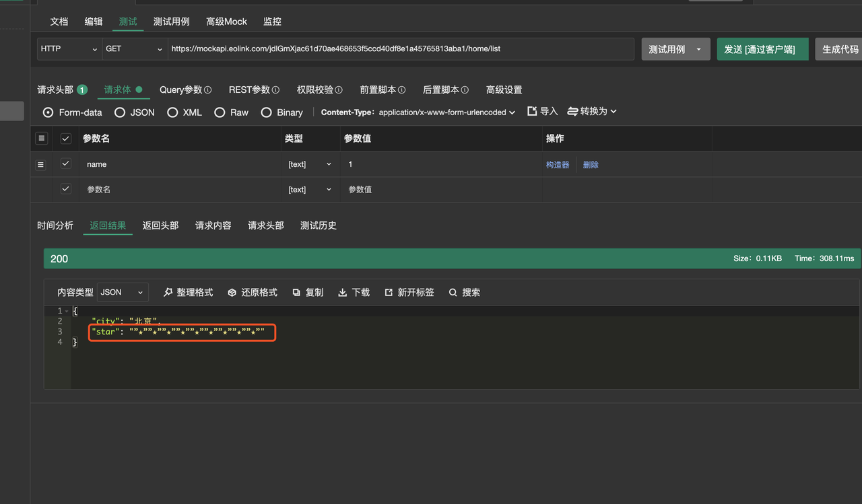
Task: Switch to the 编辑 tab
Action: pyautogui.click(x=94, y=22)
